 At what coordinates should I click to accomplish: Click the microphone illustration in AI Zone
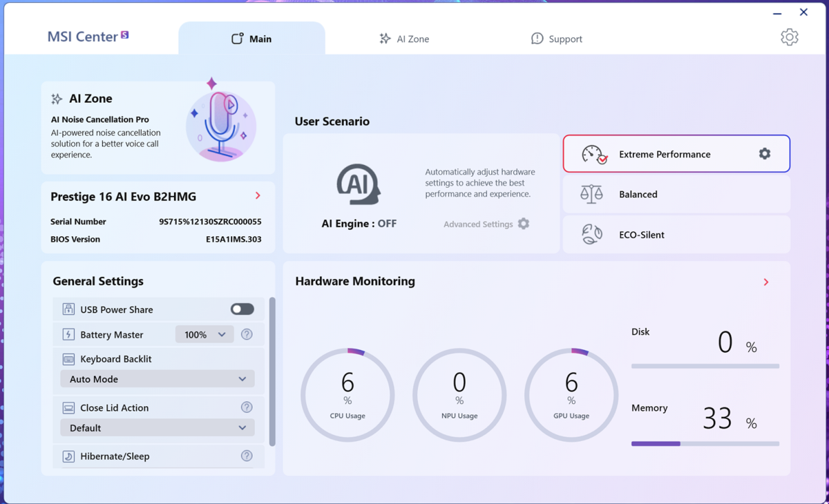[x=221, y=120]
